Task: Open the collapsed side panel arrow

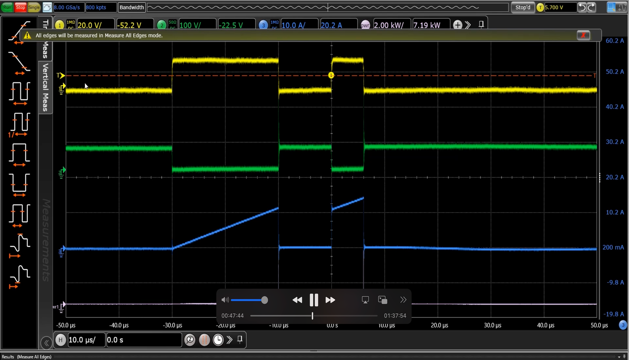Action: (46, 343)
